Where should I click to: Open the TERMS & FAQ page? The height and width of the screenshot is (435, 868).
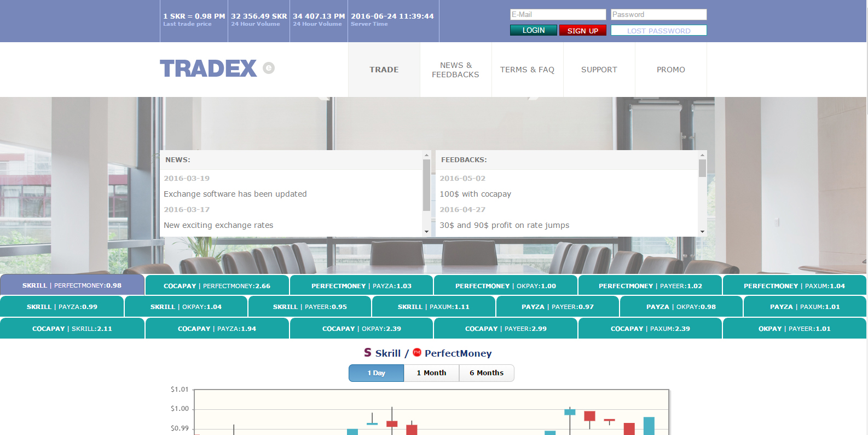527,70
